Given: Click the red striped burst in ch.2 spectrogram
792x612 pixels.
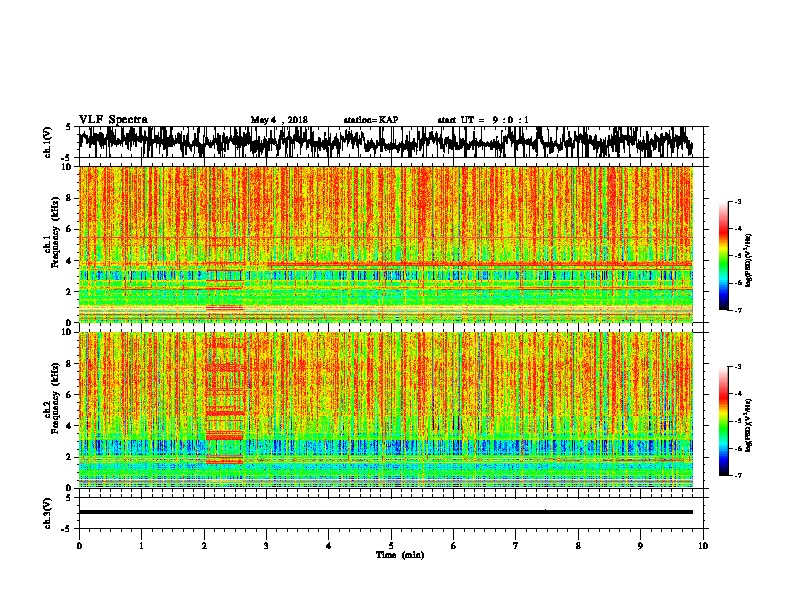Looking at the screenshot, I should click(x=225, y=399).
